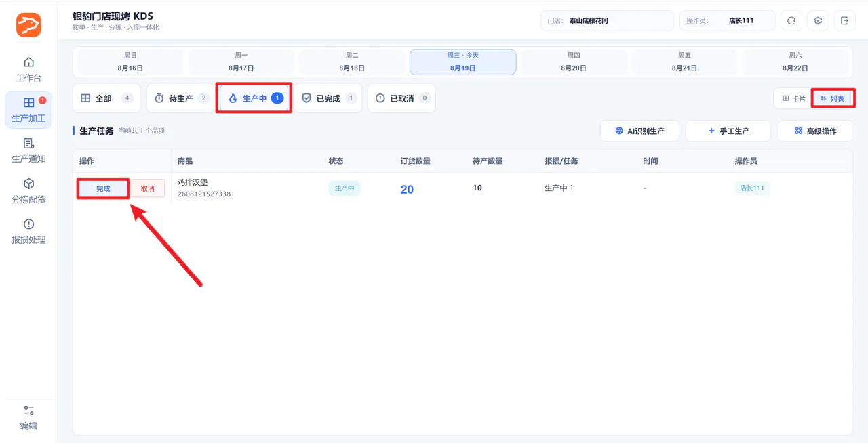Click the orange leopard app logo
This screenshot has height=443, width=868.
tap(28, 25)
